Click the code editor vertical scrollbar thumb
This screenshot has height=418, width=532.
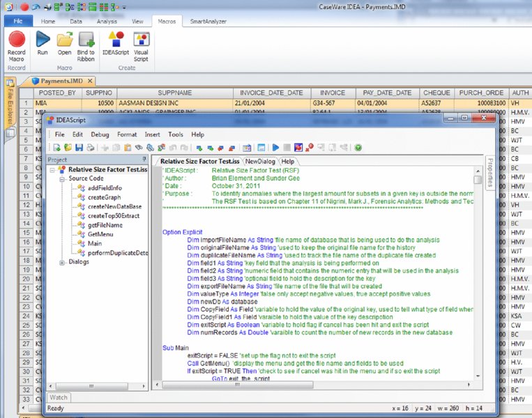pyautogui.click(x=478, y=180)
